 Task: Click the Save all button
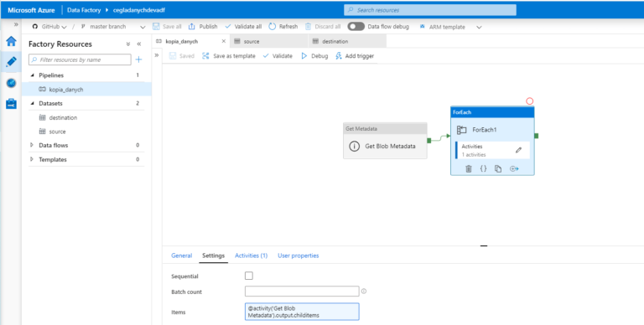[x=167, y=26]
